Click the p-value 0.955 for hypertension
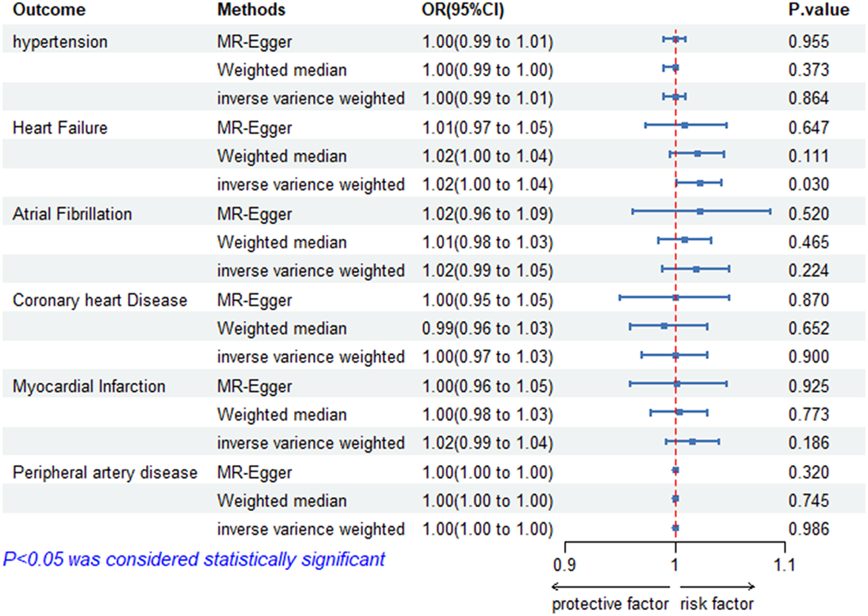868x616 pixels. click(x=808, y=42)
